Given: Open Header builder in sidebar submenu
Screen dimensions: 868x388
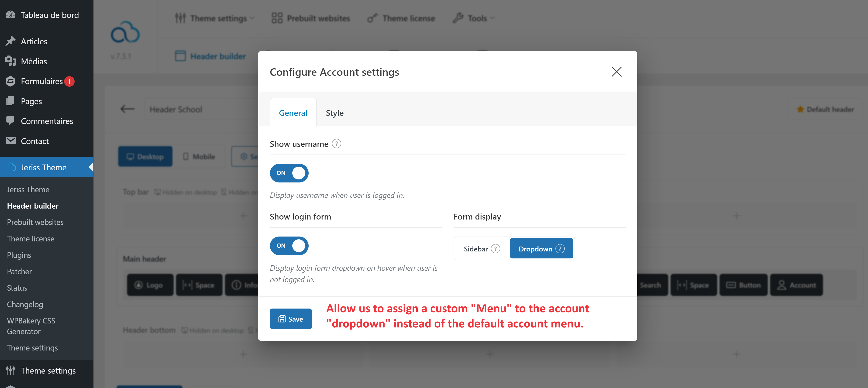Looking at the screenshot, I should point(33,206).
